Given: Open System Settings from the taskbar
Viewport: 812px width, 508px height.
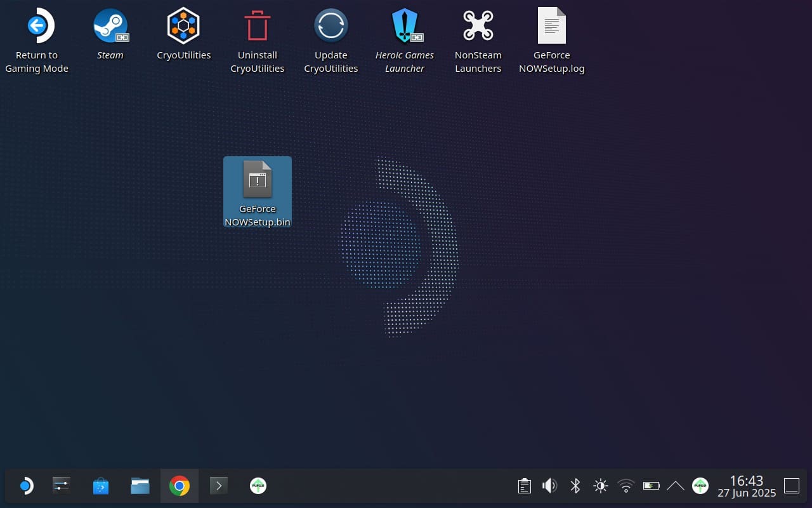Looking at the screenshot, I should tap(62, 486).
